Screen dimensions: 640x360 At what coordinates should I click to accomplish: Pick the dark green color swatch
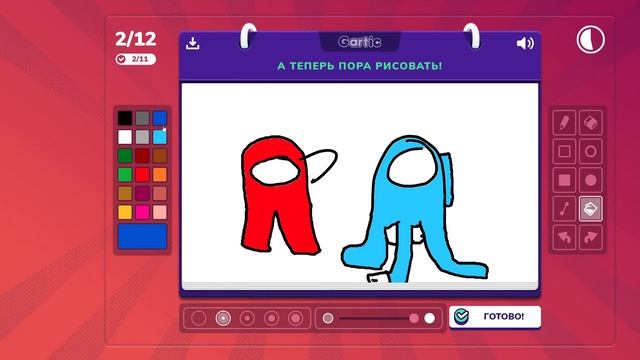[x=125, y=156]
